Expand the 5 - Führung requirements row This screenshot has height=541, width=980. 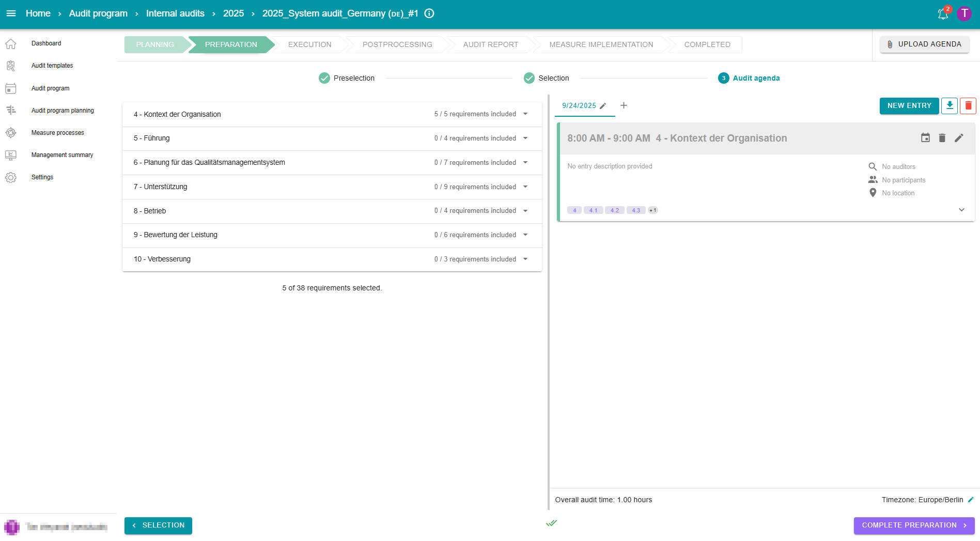pyautogui.click(x=525, y=138)
